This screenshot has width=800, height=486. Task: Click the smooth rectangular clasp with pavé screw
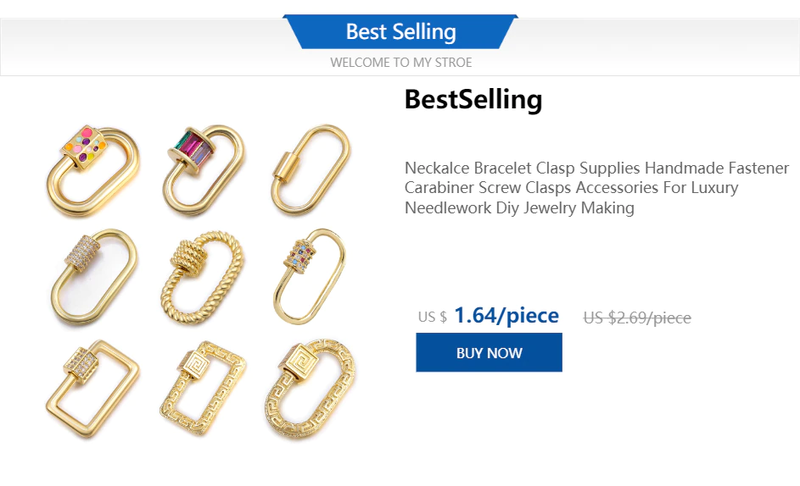tap(89, 388)
